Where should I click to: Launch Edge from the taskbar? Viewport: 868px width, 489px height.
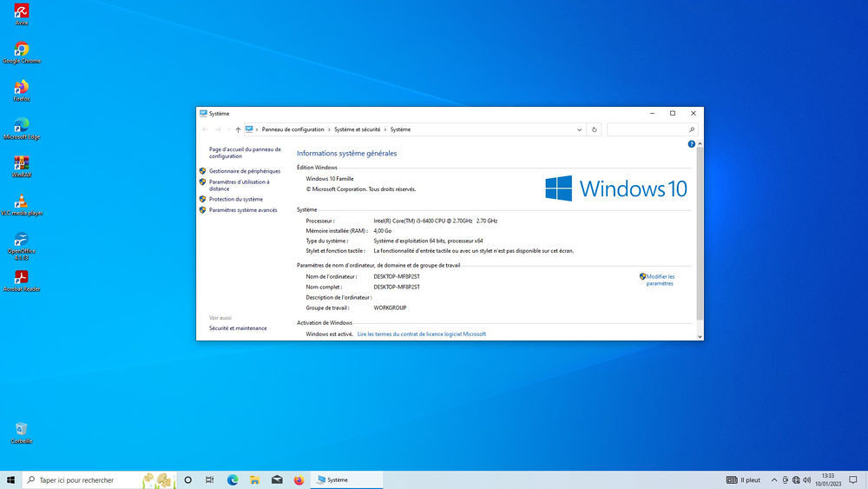pos(233,480)
